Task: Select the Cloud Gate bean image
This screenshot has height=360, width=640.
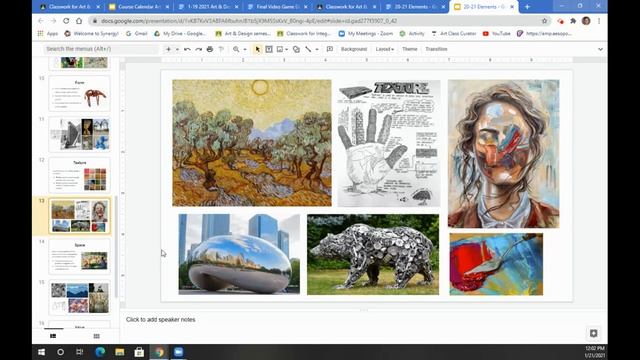Action: click(x=239, y=254)
